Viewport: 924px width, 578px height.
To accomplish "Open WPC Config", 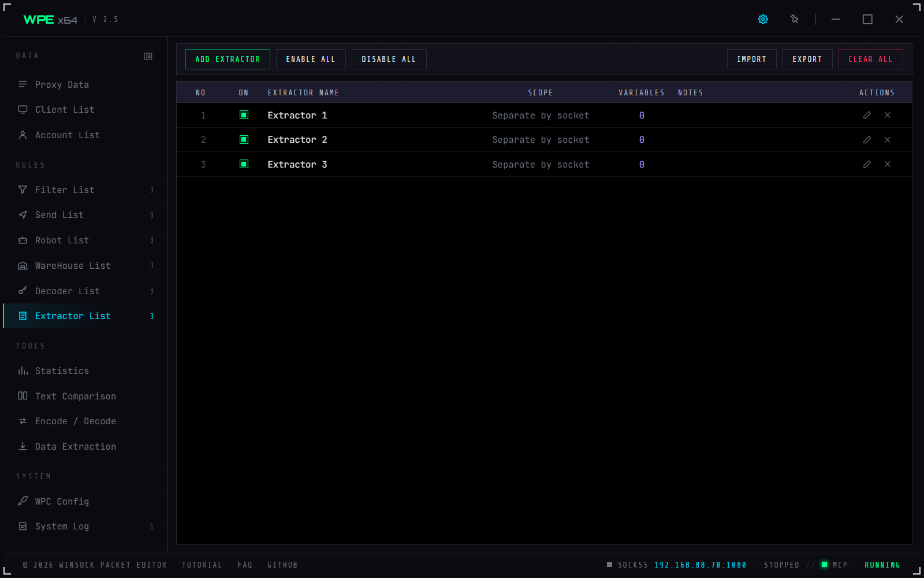I will (x=85, y=501).
